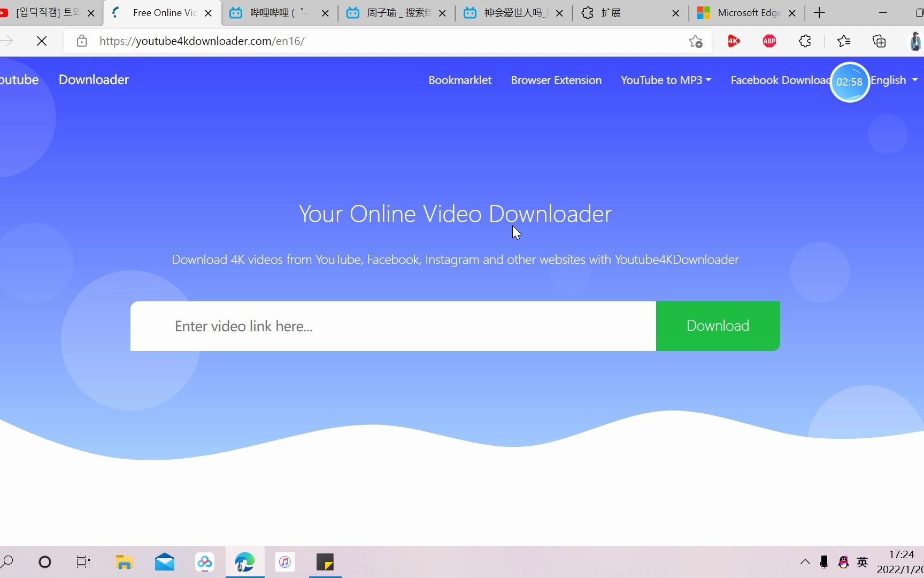The height and width of the screenshot is (578, 924).
Task: Open Cortana circle icon on taskbar
Action: 45,562
